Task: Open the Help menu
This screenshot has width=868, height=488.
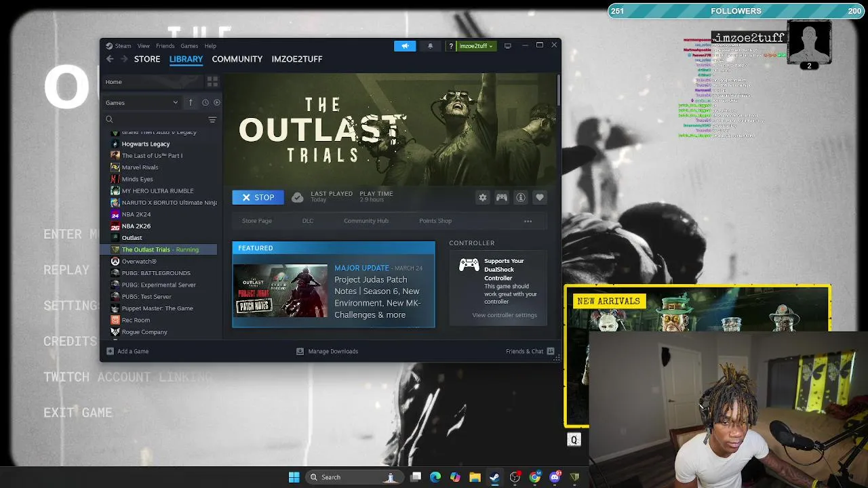Action: click(210, 46)
